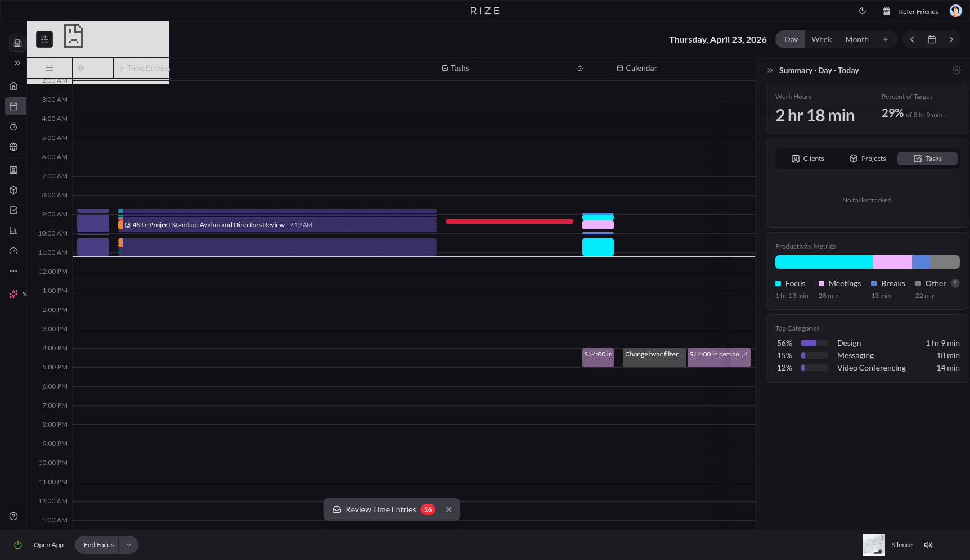Collapse the Summary panel

pos(770,70)
